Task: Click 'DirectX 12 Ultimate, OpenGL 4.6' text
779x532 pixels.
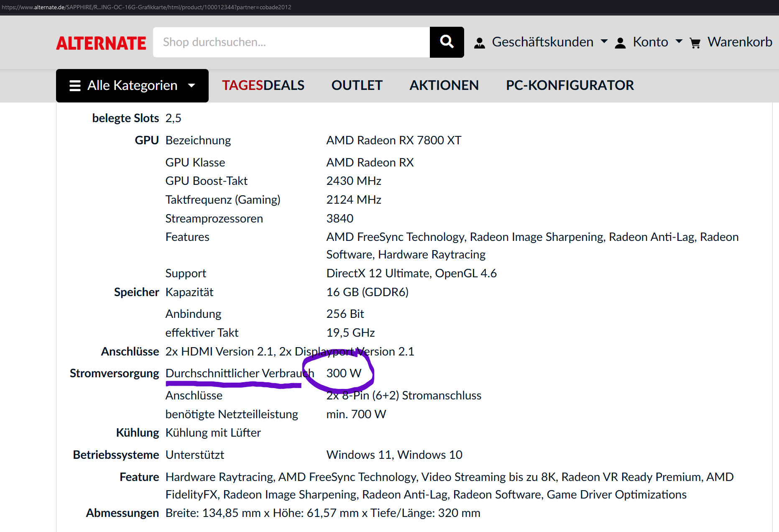Action: (x=411, y=273)
